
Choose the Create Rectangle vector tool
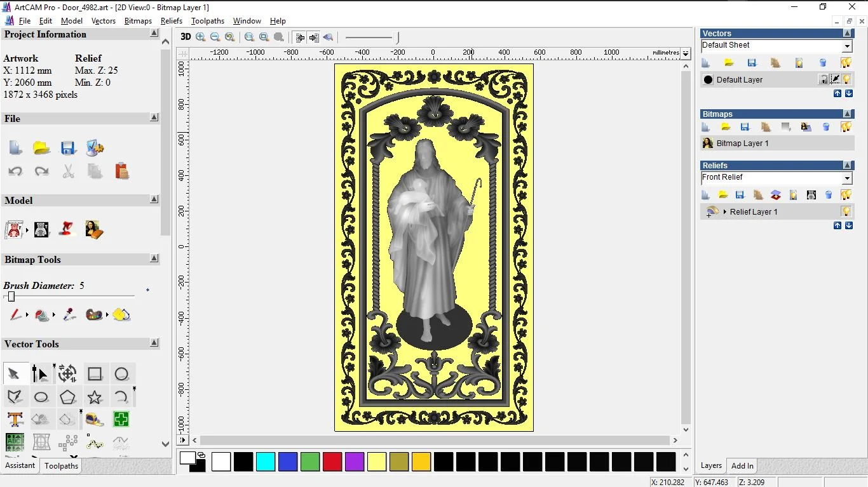[x=95, y=374]
